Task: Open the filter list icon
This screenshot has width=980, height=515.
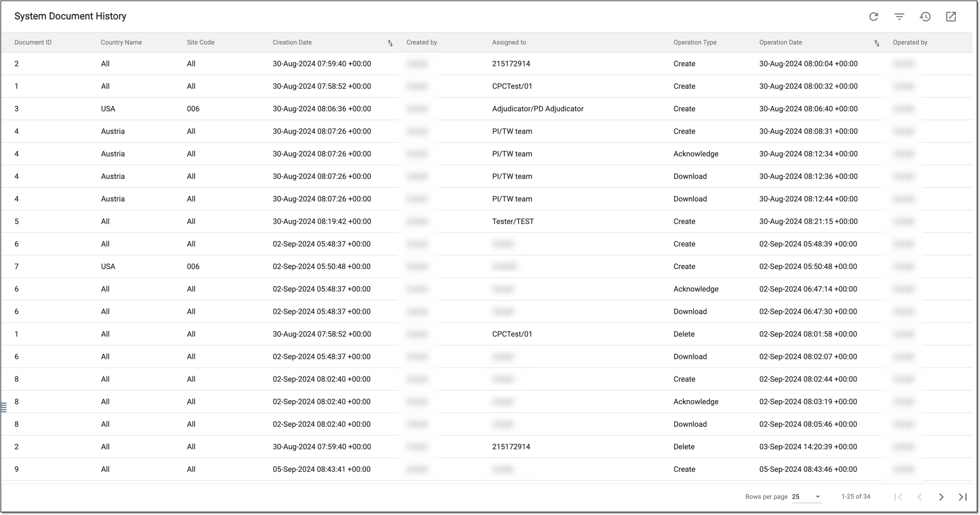Action: (899, 16)
